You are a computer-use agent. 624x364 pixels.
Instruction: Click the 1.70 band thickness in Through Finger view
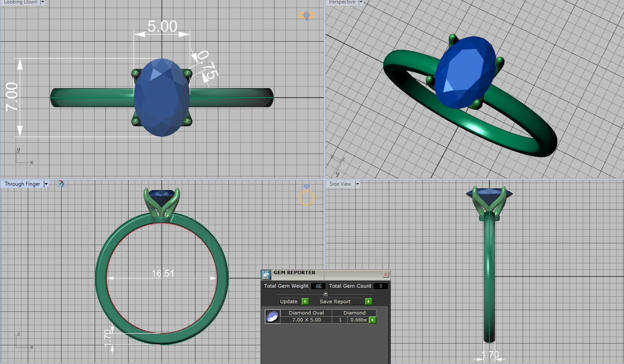point(108,338)
